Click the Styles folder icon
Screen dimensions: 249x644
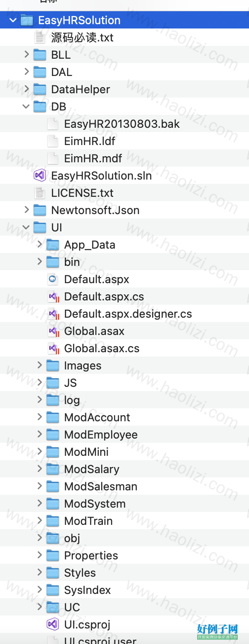[x=53, y=573]
